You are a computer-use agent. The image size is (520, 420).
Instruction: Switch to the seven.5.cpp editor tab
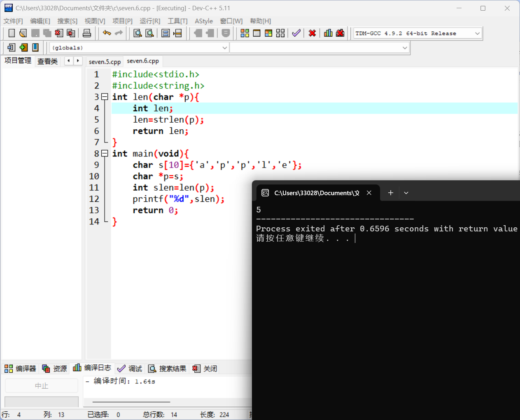click(x=105, y=62)
